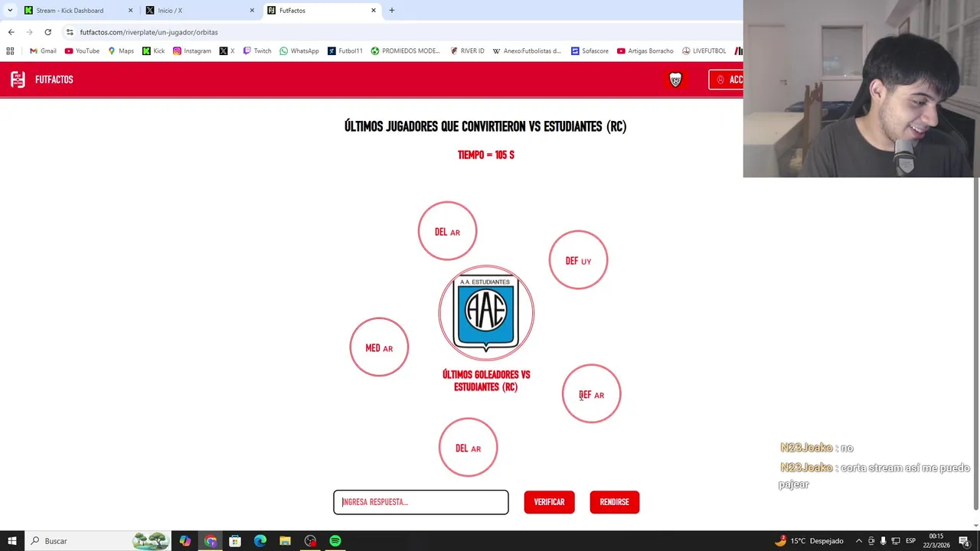Open the RIVER ID bookmark

[x=467, y=51]
